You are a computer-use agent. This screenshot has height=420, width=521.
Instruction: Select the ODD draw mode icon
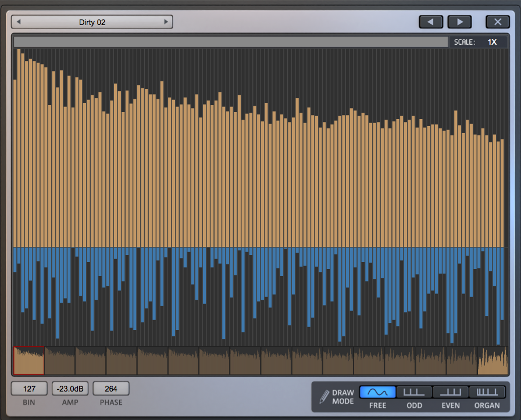414,392
